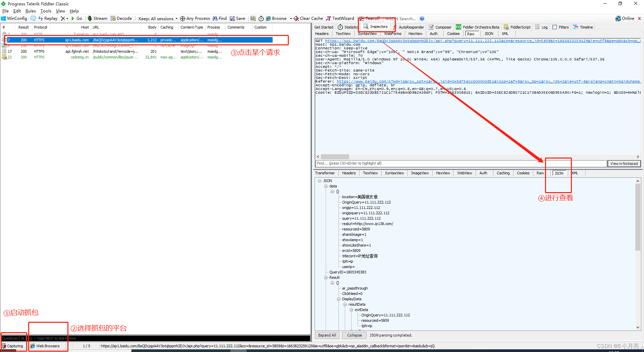Image resolution: width=644 pixels, height=352 pixels.
Task: Open the Log tab
Action: (541, 27)
